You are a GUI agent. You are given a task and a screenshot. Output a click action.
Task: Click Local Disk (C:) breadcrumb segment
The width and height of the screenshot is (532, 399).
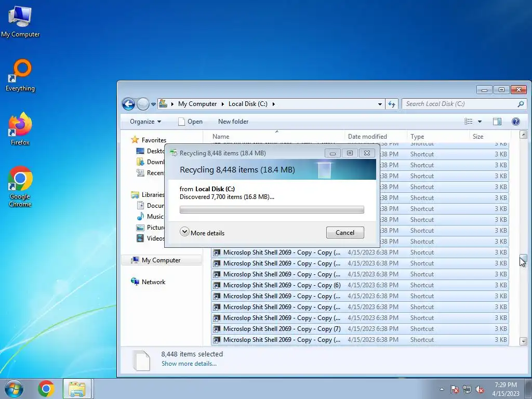(248, 104)
